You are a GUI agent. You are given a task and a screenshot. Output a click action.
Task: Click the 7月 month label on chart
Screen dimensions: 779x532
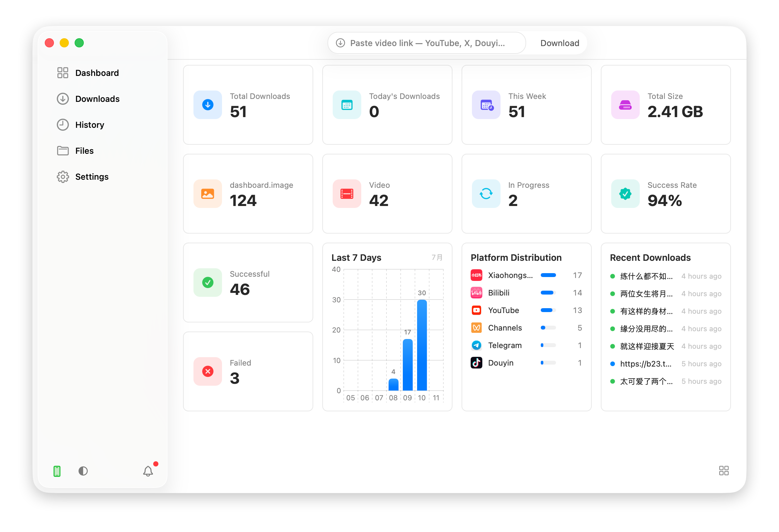(437, 258)
